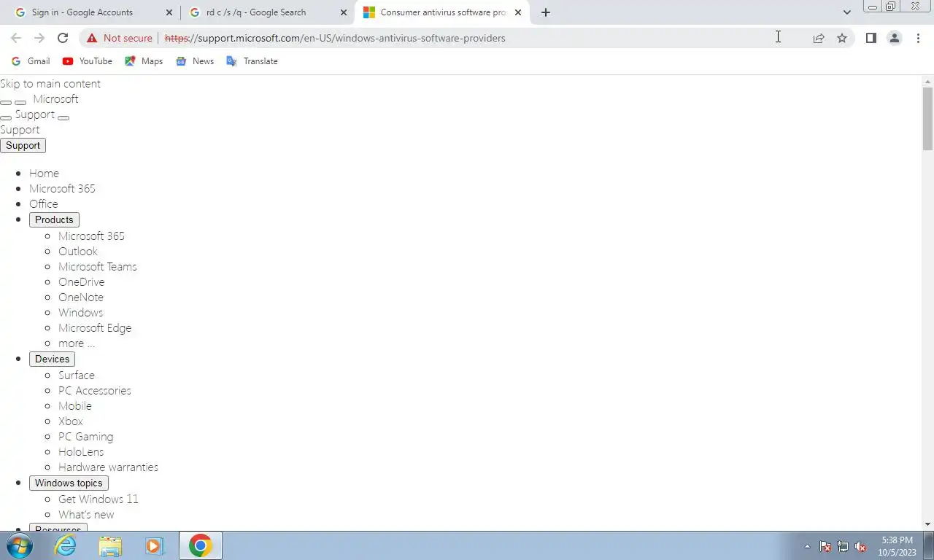
Task: Open the Office navigation link
Action: [x=43, y=204]
